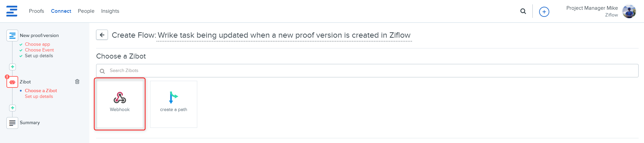Image resolution: width=644 pixels, height=143 pixels.
Task: Click the Ziflow logo icon
Action: tap(12, 11)
